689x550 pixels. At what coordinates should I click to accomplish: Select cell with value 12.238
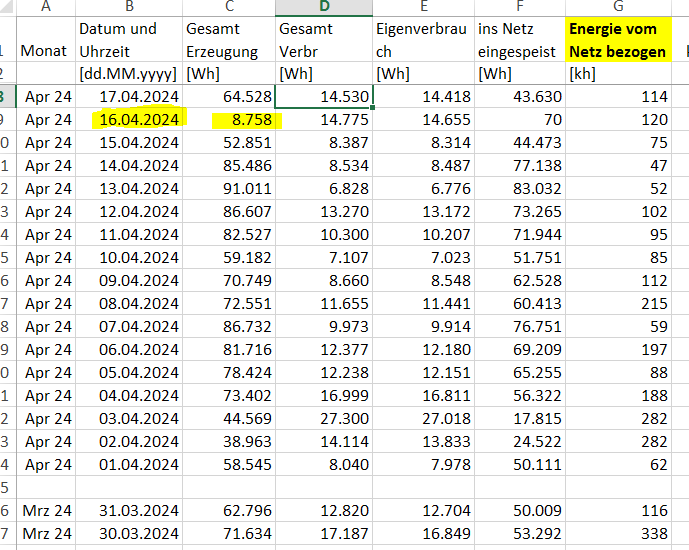[x=324, y=373]
